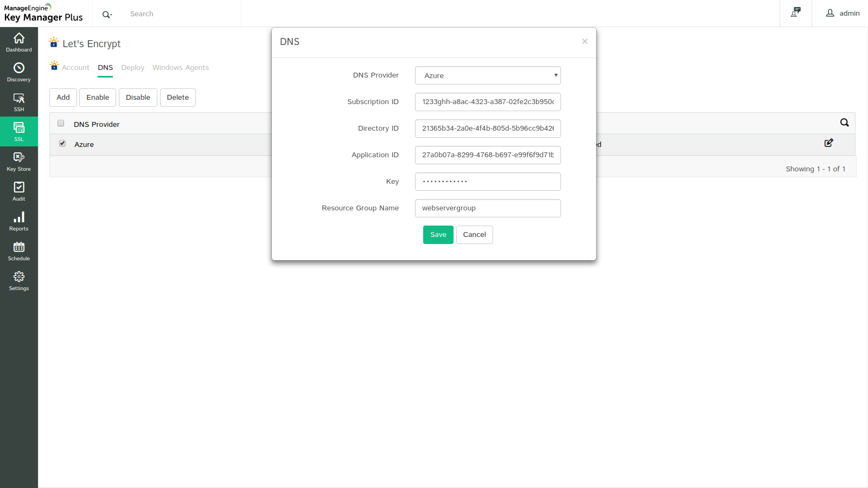Open the admin user menu
The image size is (868, 488).
pyautogui.click(x=843, y=13)
